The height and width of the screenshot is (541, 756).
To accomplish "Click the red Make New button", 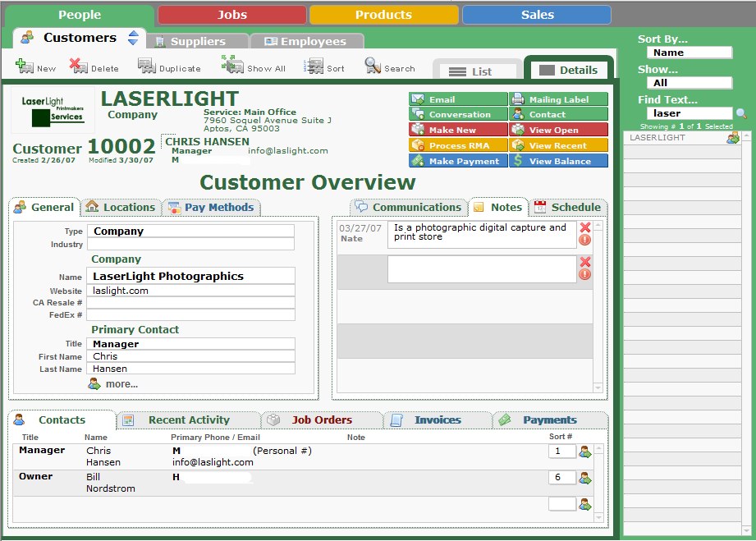I will 458,130.
